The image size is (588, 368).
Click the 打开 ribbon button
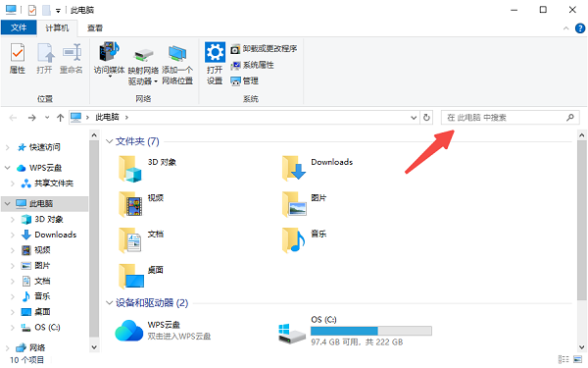coord(45,59)
